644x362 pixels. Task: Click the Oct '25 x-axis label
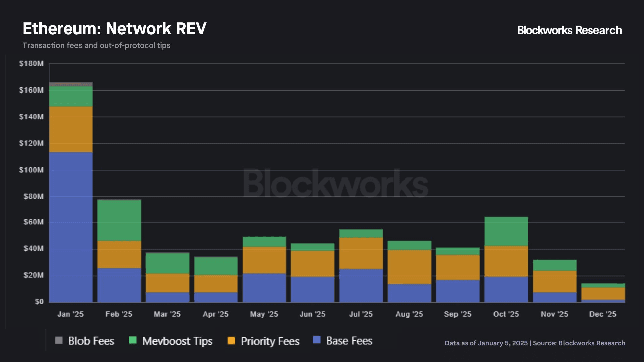point(506,314)
